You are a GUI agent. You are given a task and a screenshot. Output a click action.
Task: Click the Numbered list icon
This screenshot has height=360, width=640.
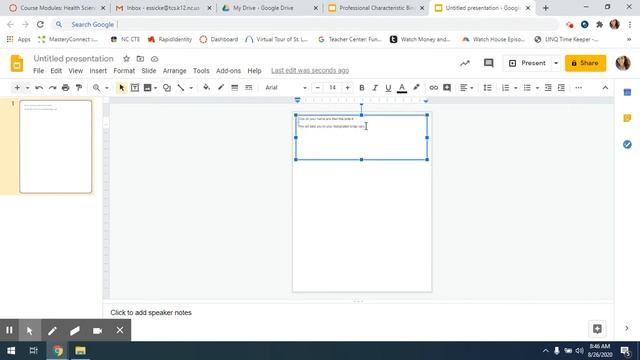505,88
